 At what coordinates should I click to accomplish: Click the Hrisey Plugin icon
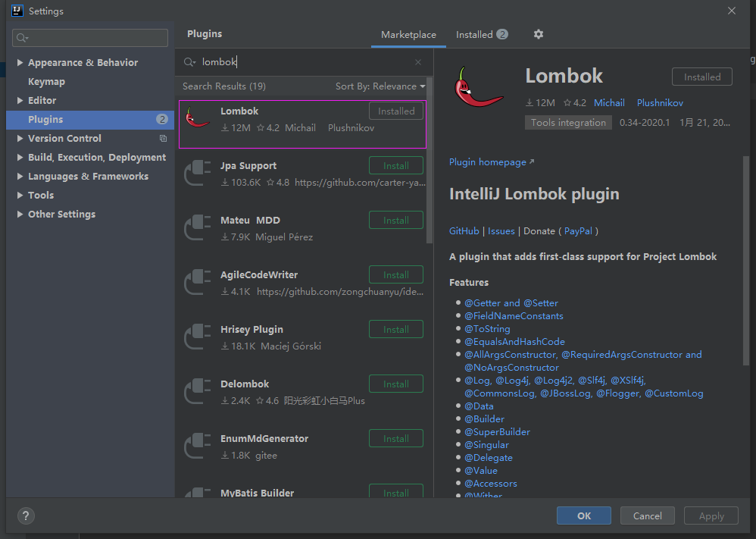click(198, 336)
